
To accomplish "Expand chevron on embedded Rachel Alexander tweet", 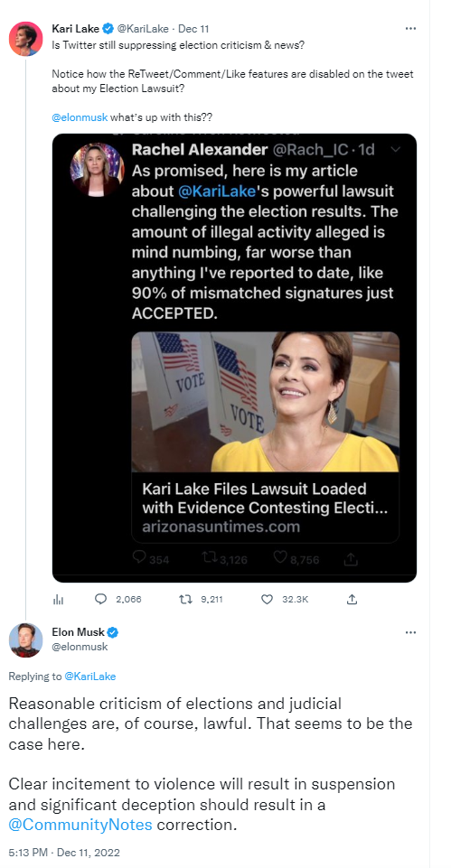I will tap(396, 149).
